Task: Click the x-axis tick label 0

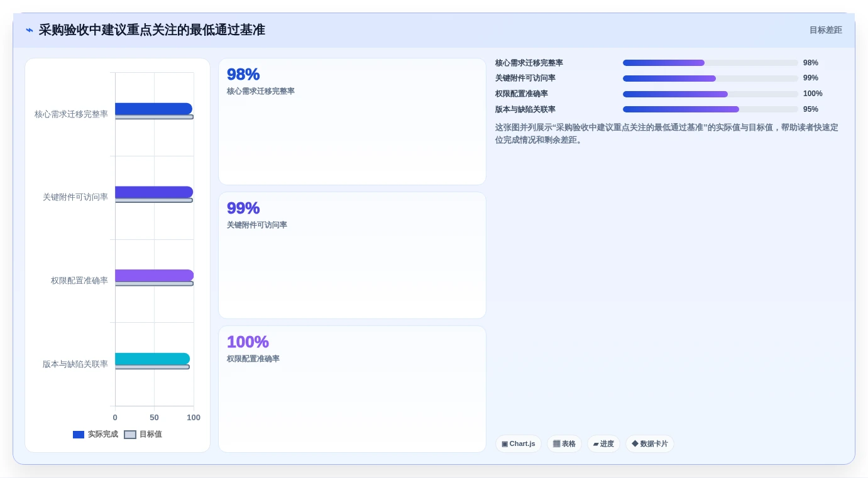Action: coord(115,418)
